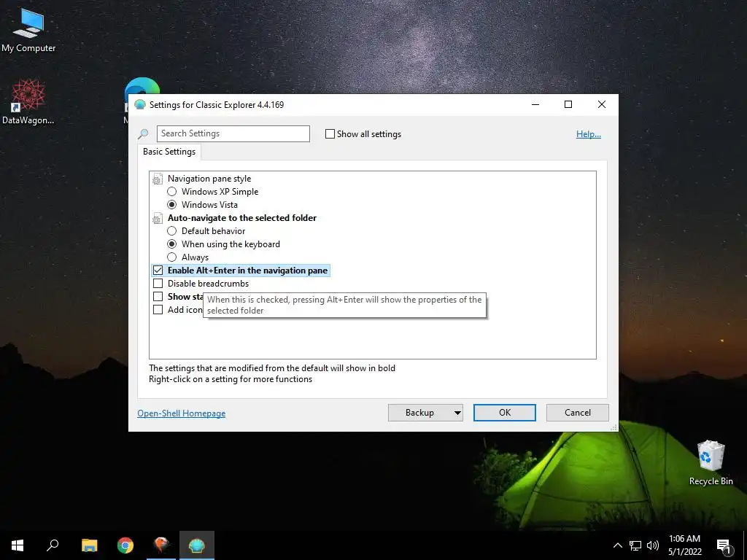Screen dimensions: 747x560
Task: Check the Disable breadcrumbs option
Action: click(x=158, y=284)
